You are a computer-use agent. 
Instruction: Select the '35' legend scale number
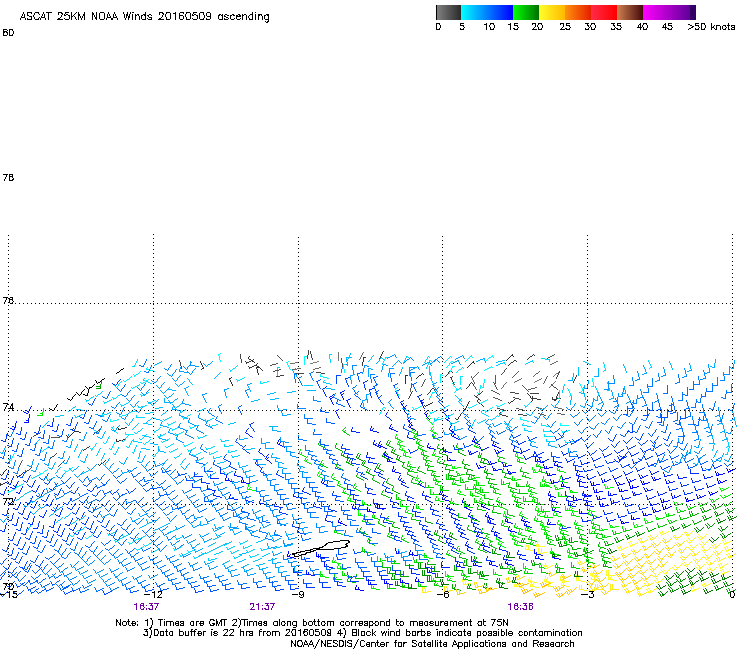click(x=616, y=27)
